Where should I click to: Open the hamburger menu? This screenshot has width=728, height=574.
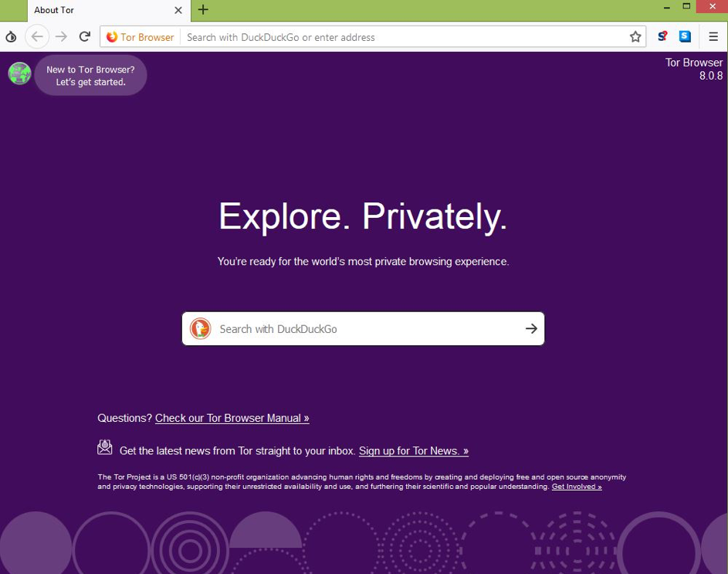coord(713,36)
